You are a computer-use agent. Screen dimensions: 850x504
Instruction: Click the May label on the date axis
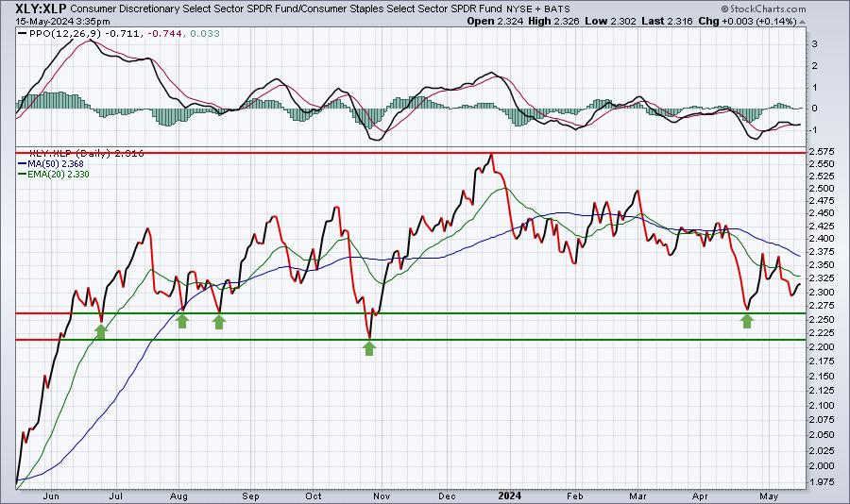(769, 496)
